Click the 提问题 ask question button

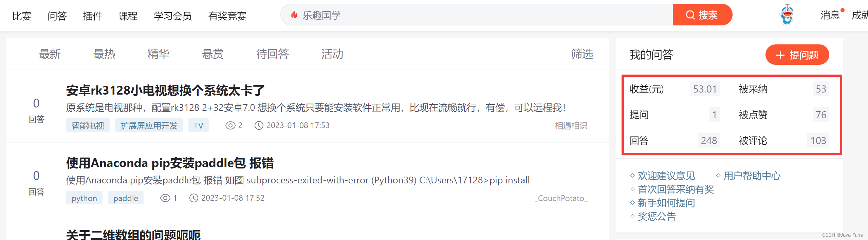[x=797, y=55]
